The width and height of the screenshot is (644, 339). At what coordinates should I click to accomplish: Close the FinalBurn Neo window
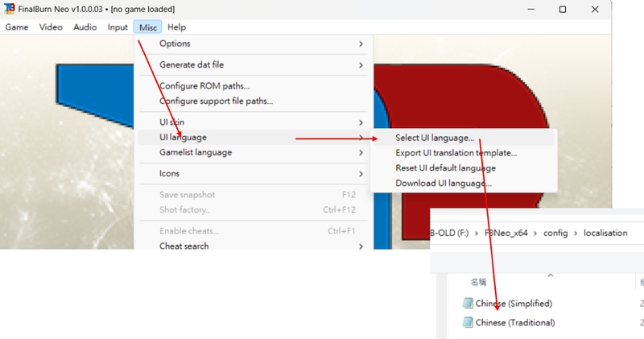(x=595, y=9)
